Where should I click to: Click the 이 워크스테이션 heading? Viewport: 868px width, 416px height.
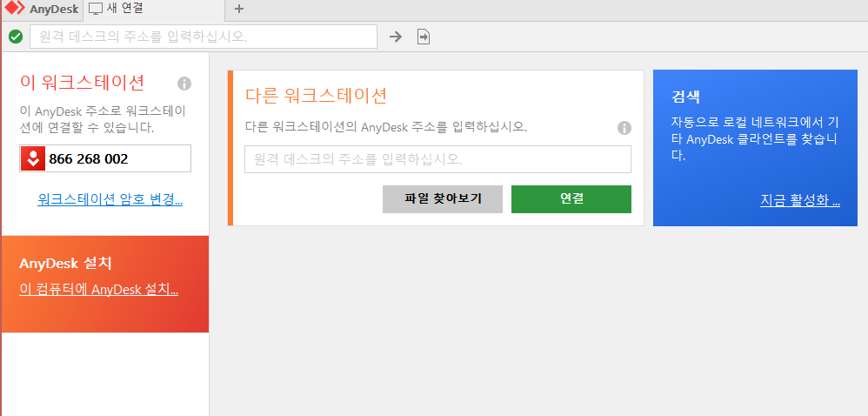pyautogui.click(x=82, y=83)
